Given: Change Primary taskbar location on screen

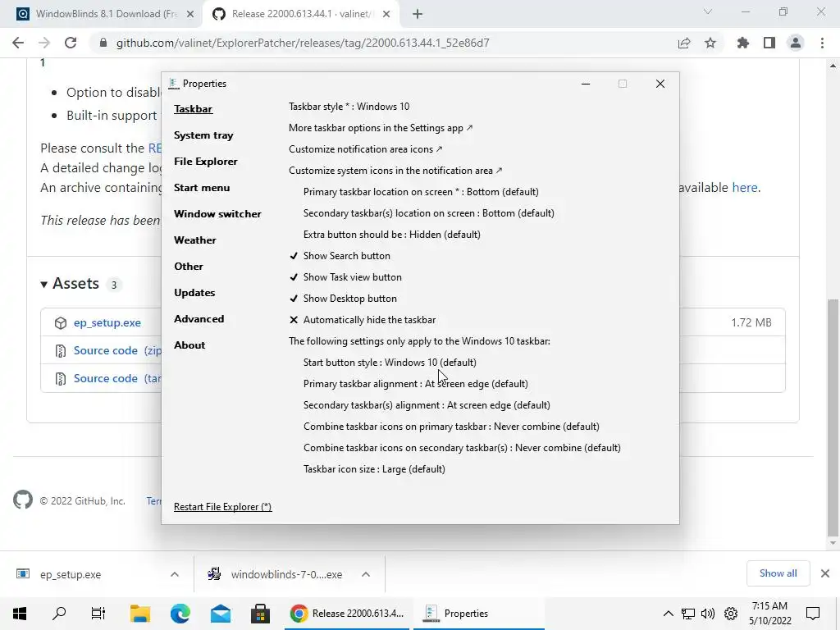Looking at the screenshot, I should click(421, 192).
